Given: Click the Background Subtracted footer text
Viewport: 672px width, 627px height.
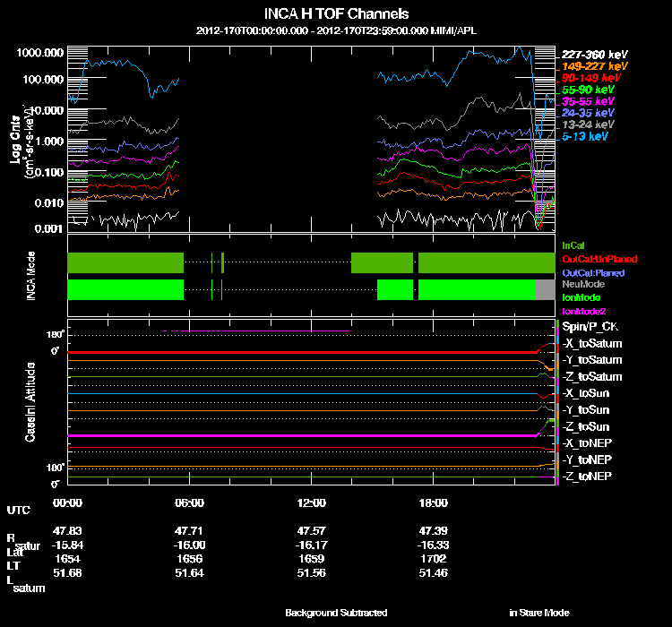Looking at the screenshot, I should pyautogui.click(x=336, y=613).
